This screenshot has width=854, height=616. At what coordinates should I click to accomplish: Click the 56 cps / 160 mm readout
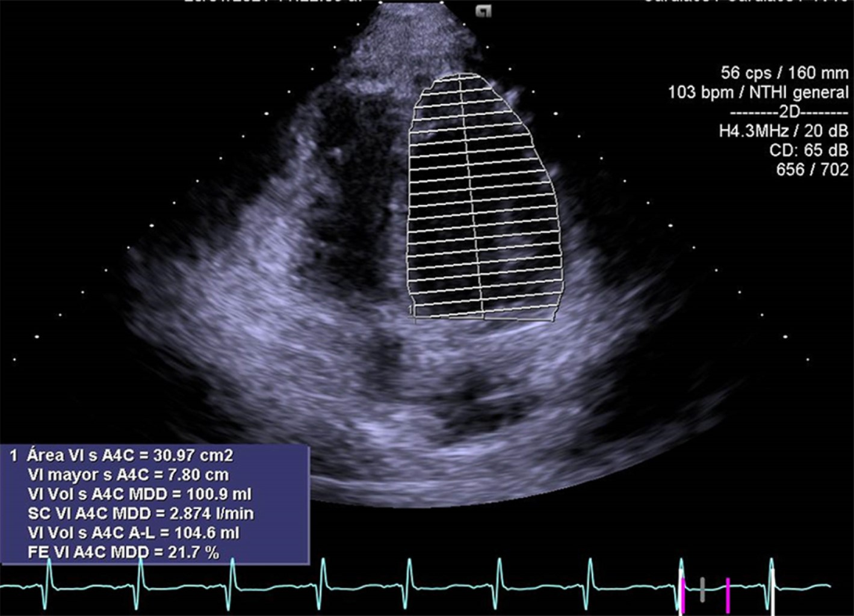784,73
